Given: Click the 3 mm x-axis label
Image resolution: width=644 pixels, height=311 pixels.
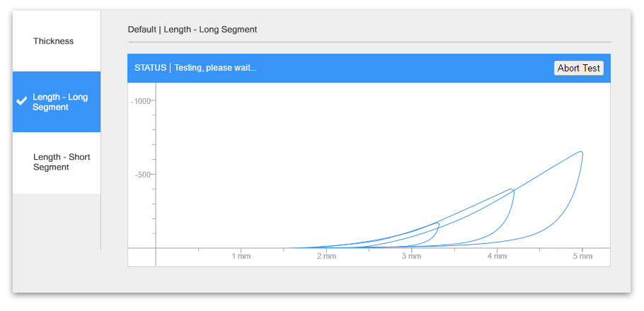Looking at the screenshot, I should 412,256.
